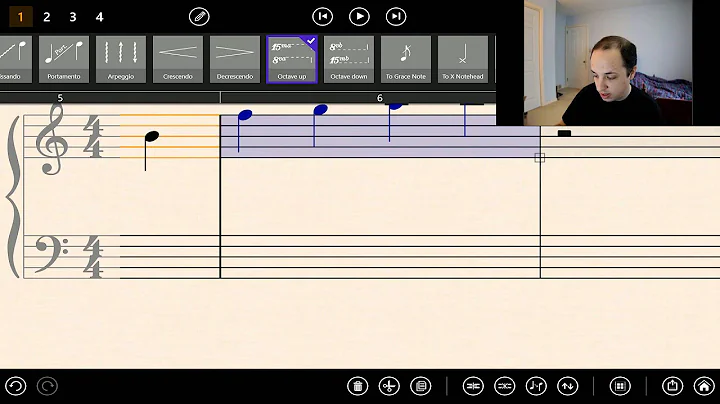Select the second blue note in bar 6

(x=321, y=110)
